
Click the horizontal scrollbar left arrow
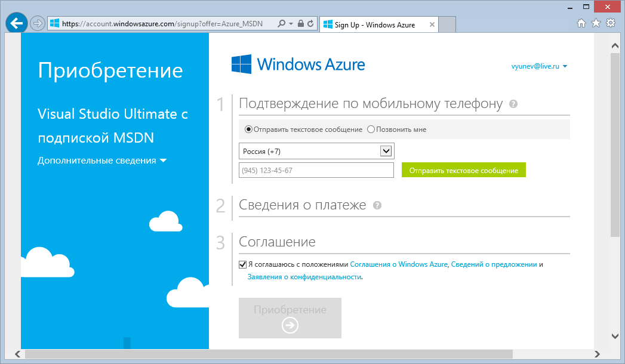(x=17, y=354)
